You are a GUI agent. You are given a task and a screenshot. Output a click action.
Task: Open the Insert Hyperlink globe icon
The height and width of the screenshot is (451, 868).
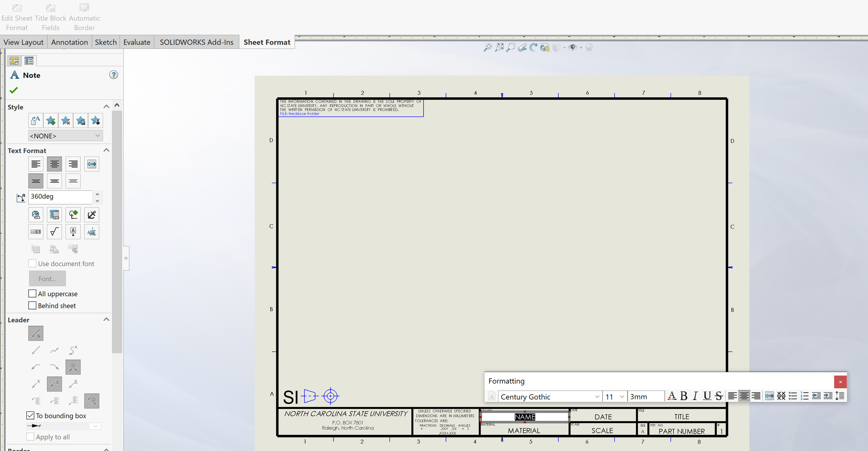[x=35, y=215]
